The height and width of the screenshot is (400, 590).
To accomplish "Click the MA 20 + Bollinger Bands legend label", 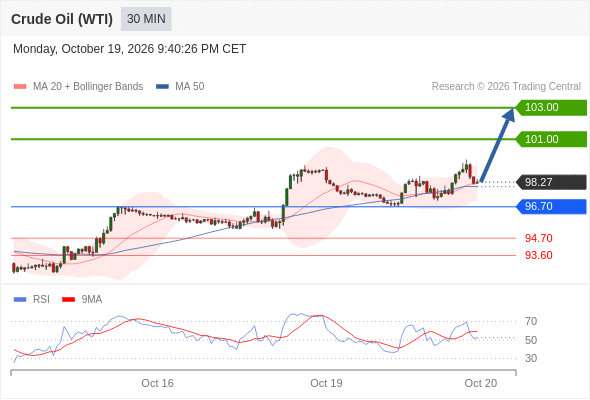I will coord(88,87).
